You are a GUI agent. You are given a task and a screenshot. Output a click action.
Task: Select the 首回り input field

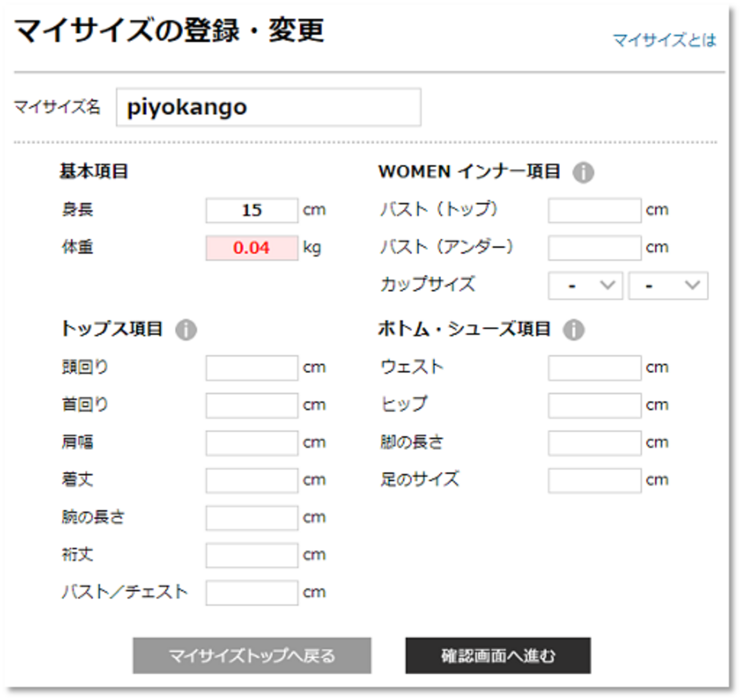(252, 405)
